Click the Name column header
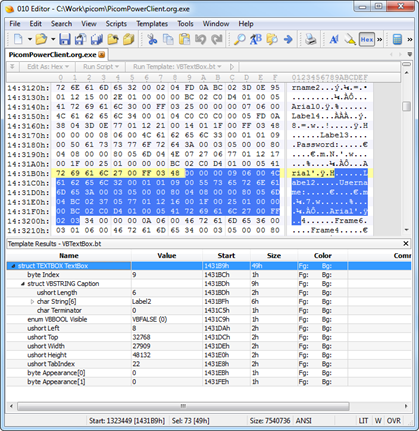The height and width of the screenshot is (431, 419). click(69, 256)
